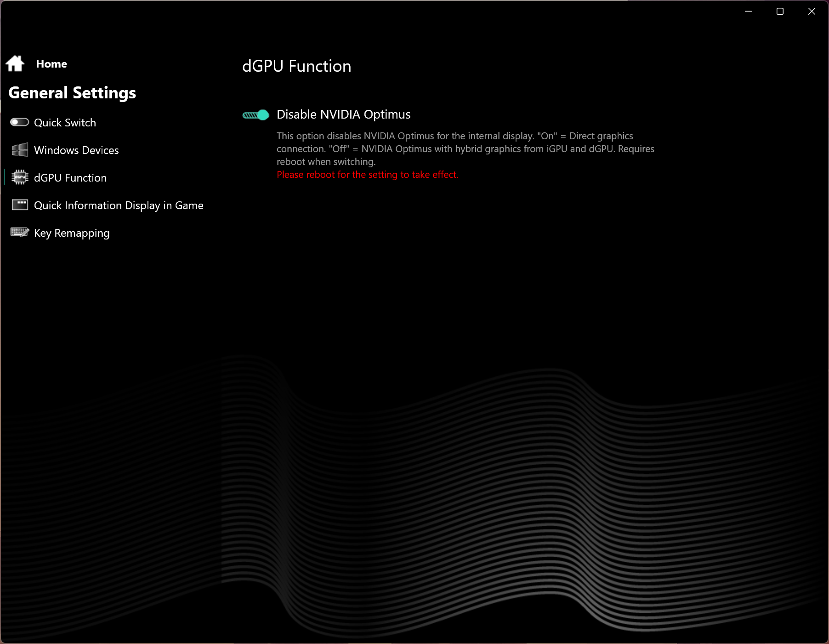
Task: Go to Home page label
Action: 51,64
